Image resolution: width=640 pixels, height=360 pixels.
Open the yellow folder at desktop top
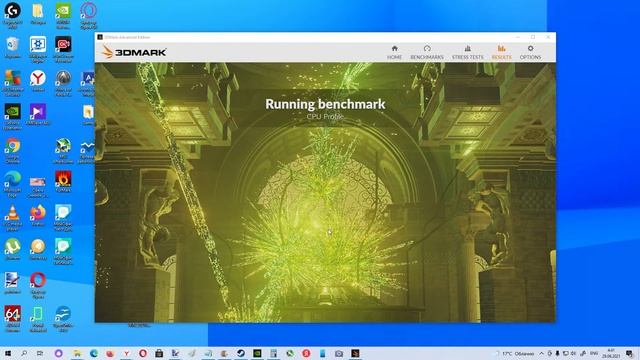[38, 14]
